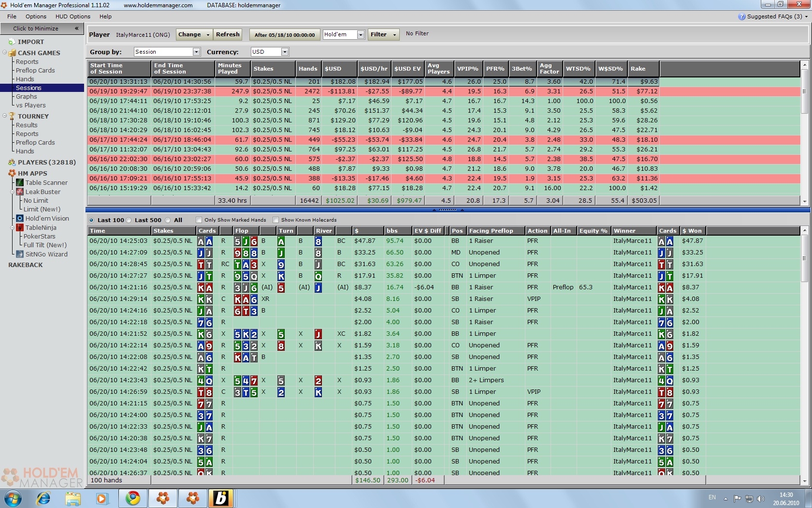Expand Suggested FAQs dropdown arrow
Image resolution: width=812 pixels, height=508 pixels.
click(x=806, y=16)
